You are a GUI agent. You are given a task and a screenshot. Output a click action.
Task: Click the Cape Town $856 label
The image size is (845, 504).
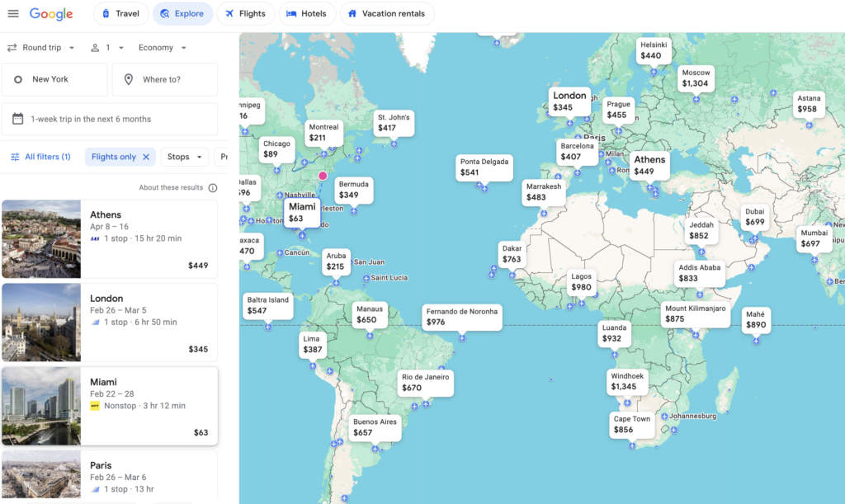(631, 424)
